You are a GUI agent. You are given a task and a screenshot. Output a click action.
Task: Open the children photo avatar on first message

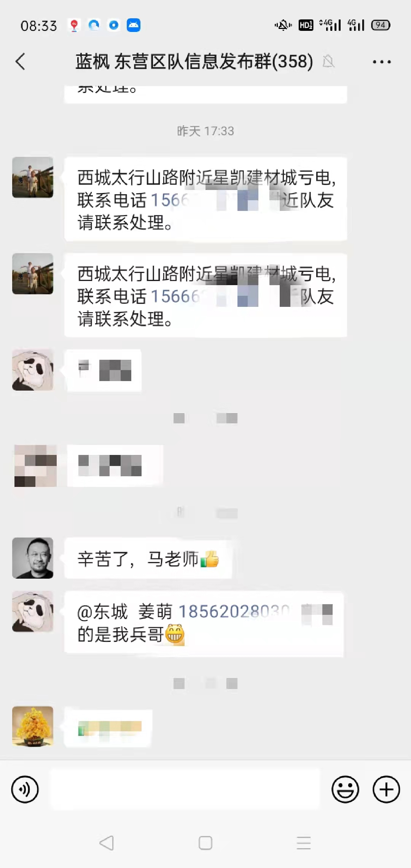(33, 177)
